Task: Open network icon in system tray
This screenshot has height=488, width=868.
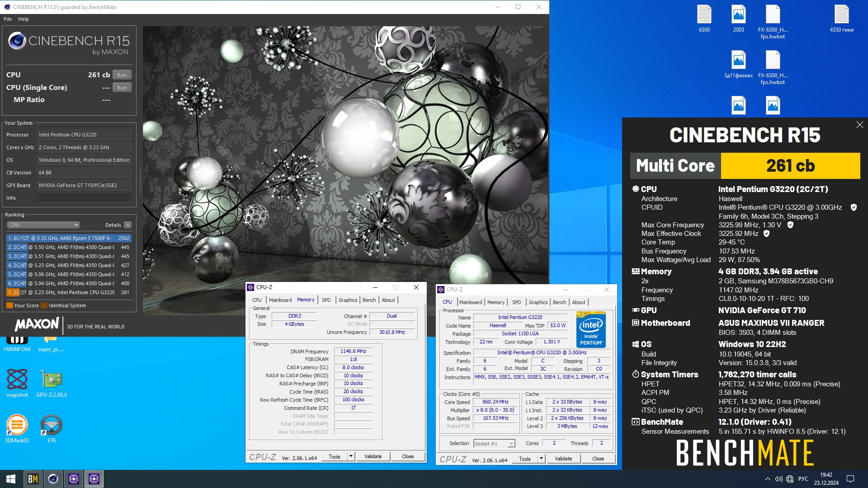Action: click(x=790, y=479)
